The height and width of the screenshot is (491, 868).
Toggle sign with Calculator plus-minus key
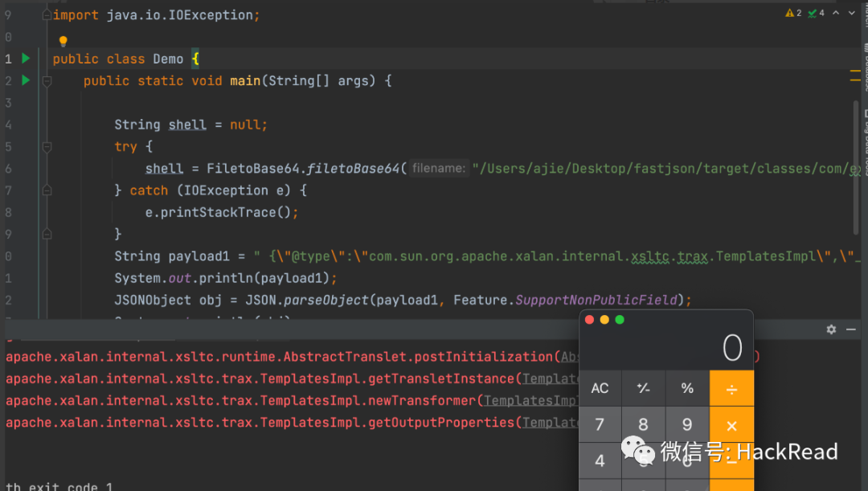click(643, 388)
